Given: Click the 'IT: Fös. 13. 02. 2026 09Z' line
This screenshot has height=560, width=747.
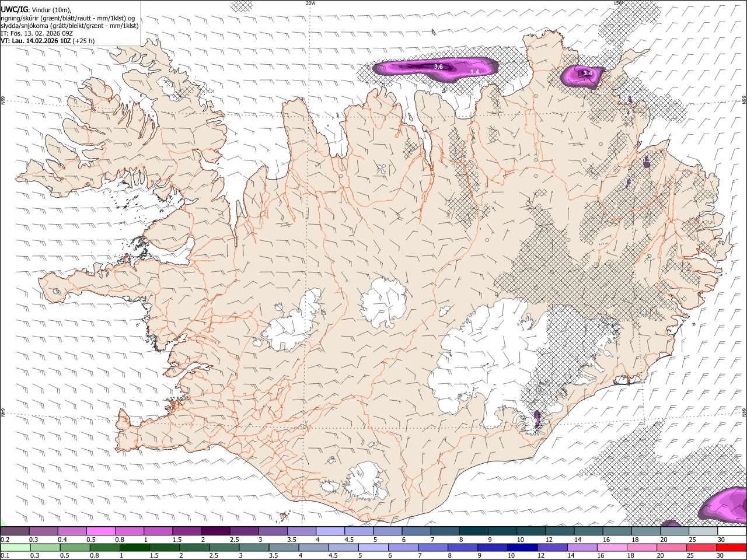Looking at the screenshot, I should [x=37, y=33].
